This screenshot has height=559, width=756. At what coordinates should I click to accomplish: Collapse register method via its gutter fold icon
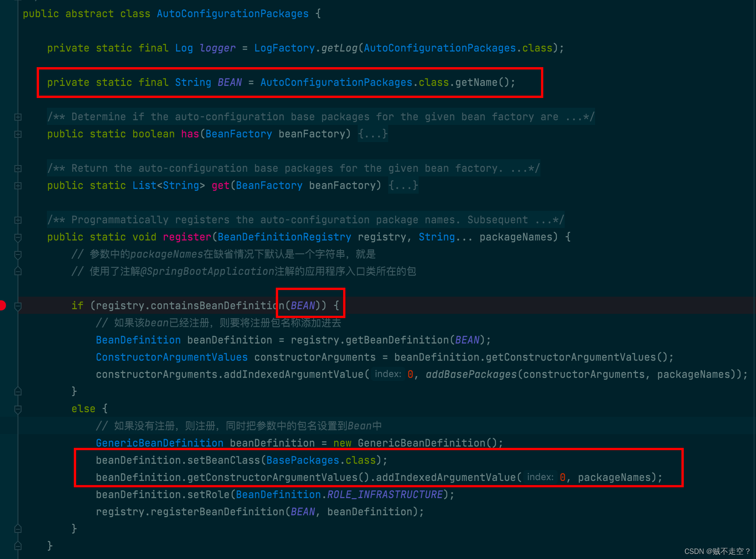pyautogui.click(x=18, y=237)
